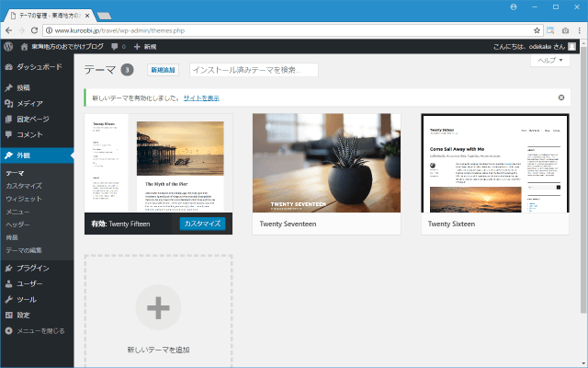
Task: Open ウィジェット submenu item
Action: coord(24,199)
